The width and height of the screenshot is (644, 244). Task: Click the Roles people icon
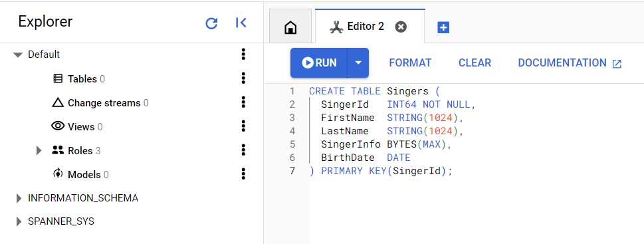(58, 150)
